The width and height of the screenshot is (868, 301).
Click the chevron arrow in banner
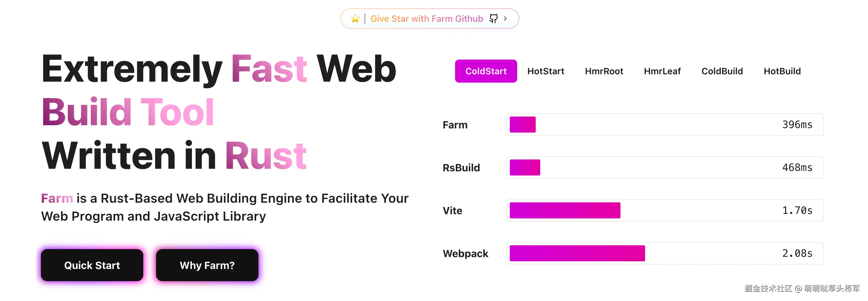pos(505,19)
